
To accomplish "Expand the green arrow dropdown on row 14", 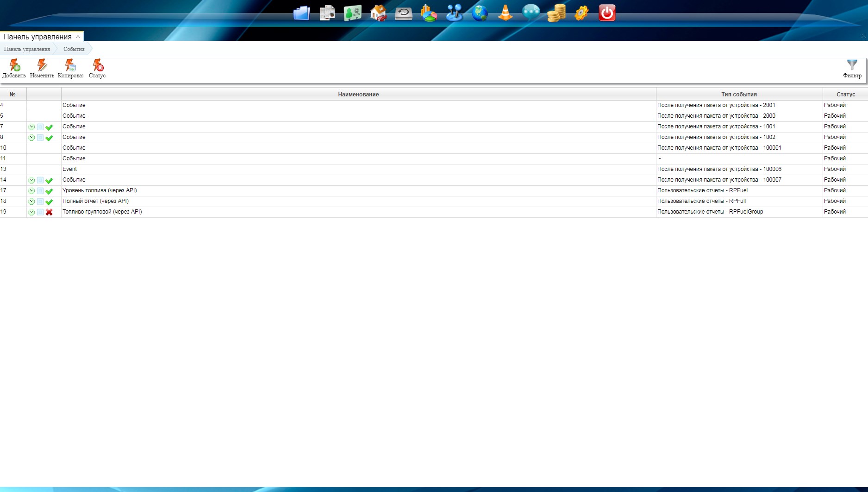I will coord(31,180).
